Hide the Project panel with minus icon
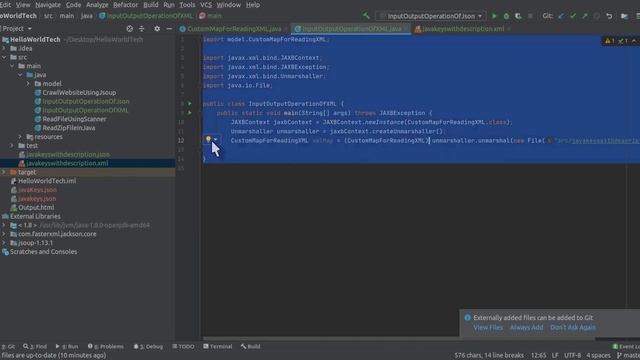The image size is (640, 360). [x=169, y=29]
